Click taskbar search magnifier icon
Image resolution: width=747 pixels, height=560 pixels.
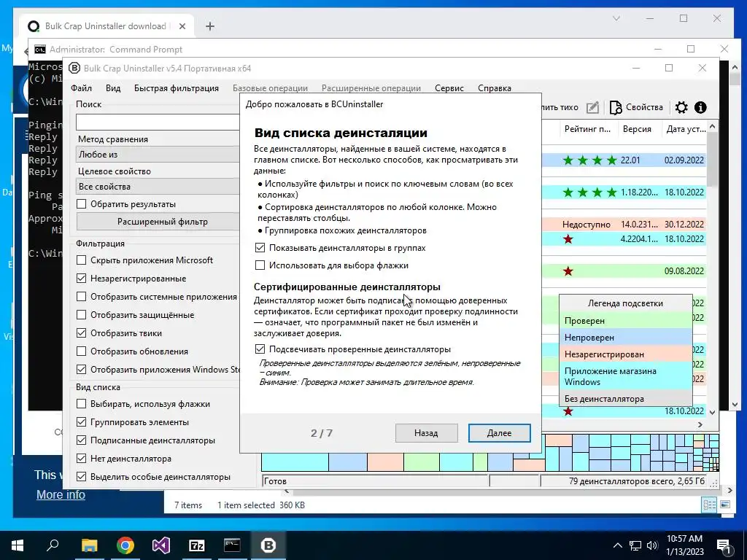(53, 545)
